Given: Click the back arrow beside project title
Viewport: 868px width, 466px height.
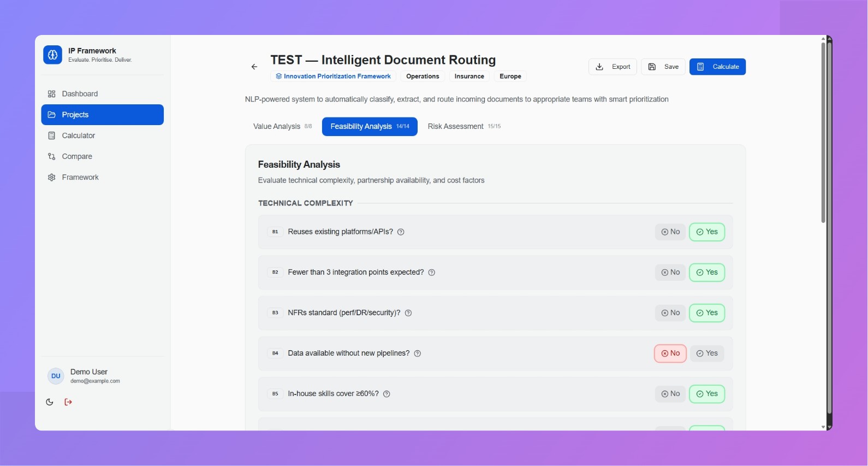Looking at the screenshot, I should pos(254,67).
